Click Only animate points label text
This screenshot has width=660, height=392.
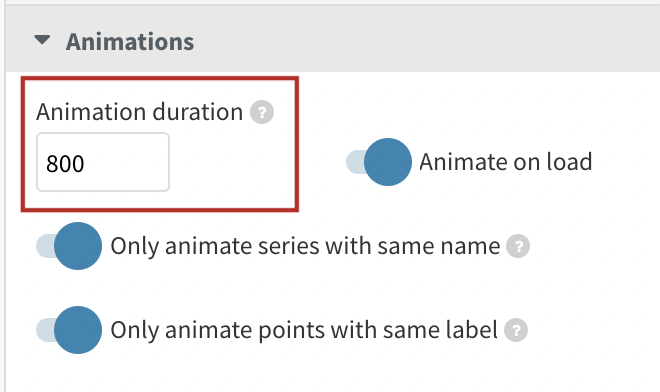[x=304, y=330]
